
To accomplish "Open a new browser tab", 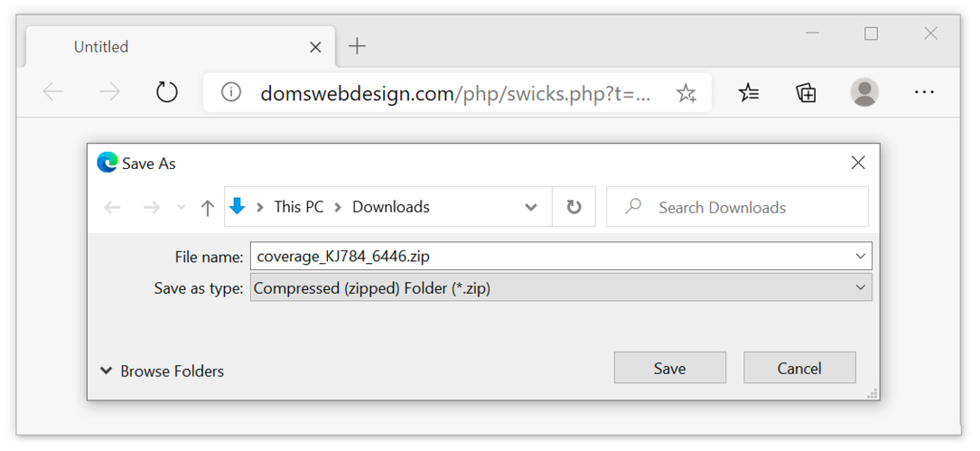I will (356, 46).
